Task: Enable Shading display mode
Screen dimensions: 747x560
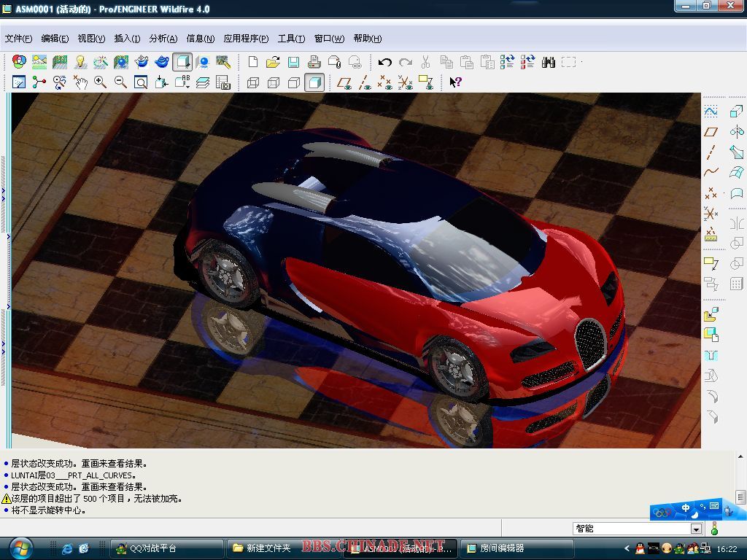Action: click(x=314, y=82)
